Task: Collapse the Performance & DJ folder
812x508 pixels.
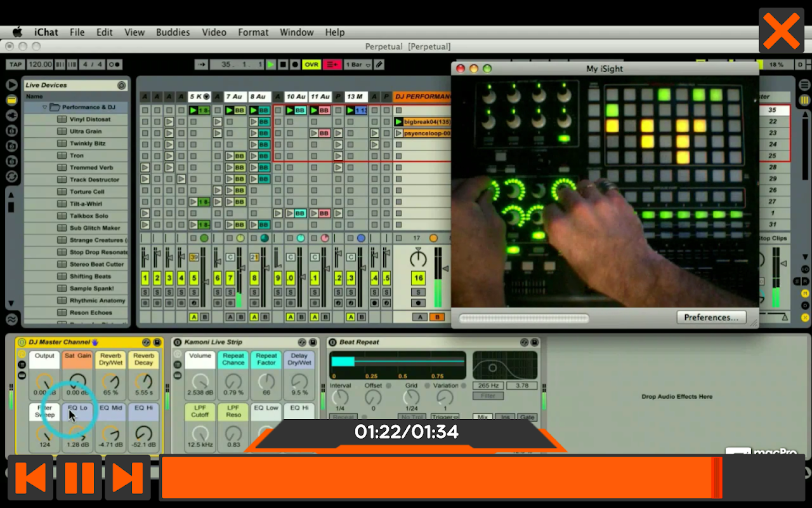Action: click(x=44, y=107)
